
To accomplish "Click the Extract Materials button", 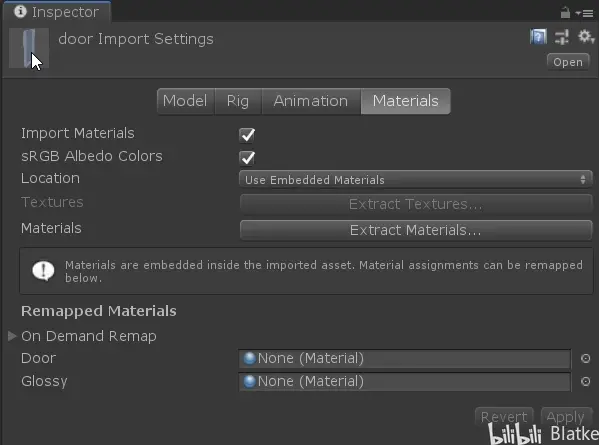I will click(x=416, y=230).
